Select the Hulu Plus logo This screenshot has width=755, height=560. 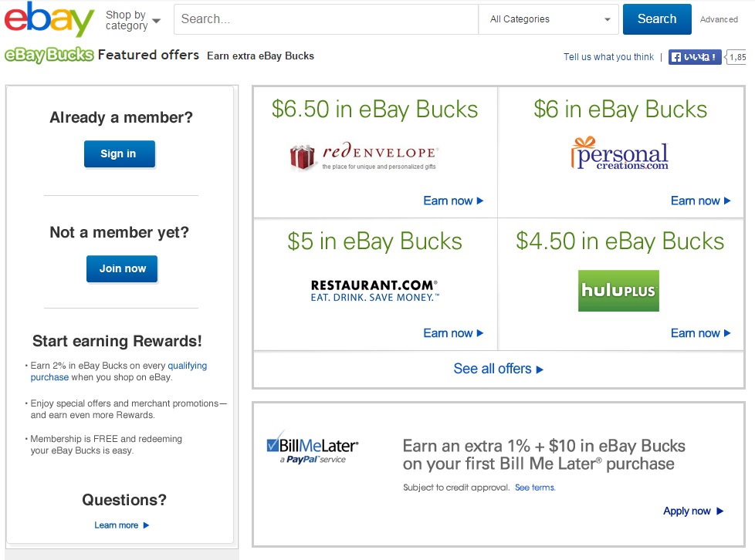(618, 291)
